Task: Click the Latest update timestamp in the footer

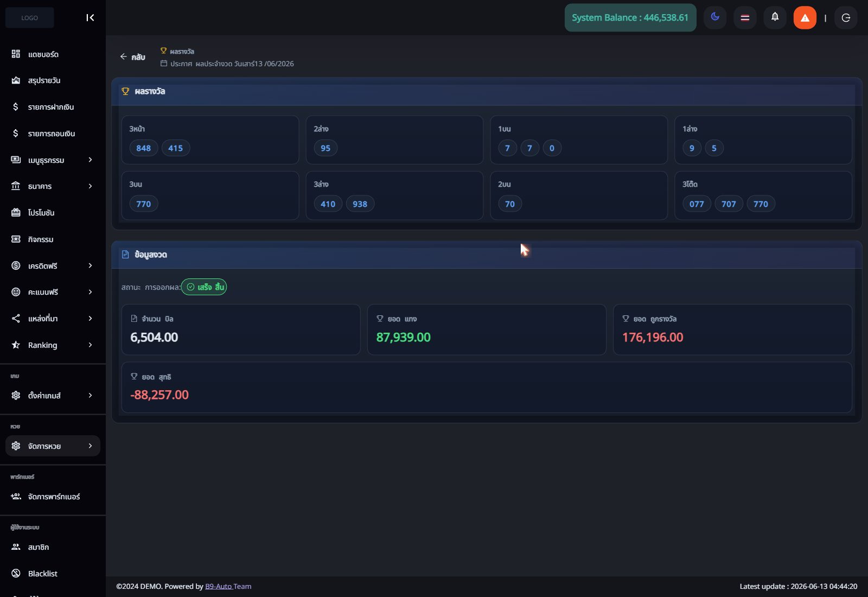Action: [x=799, y=586]
